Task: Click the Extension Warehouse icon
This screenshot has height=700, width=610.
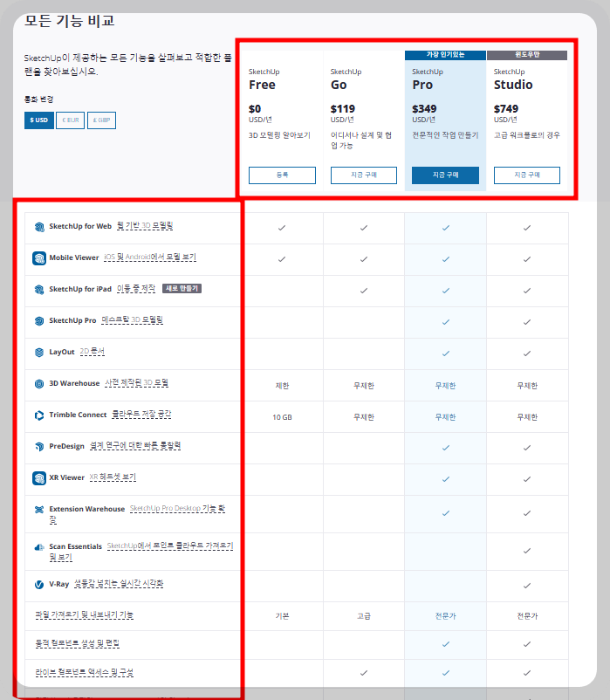Action: click(39, 510)
